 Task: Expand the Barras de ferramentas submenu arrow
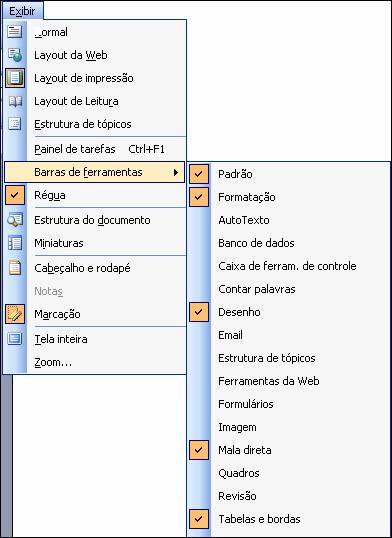pos(176,172)
